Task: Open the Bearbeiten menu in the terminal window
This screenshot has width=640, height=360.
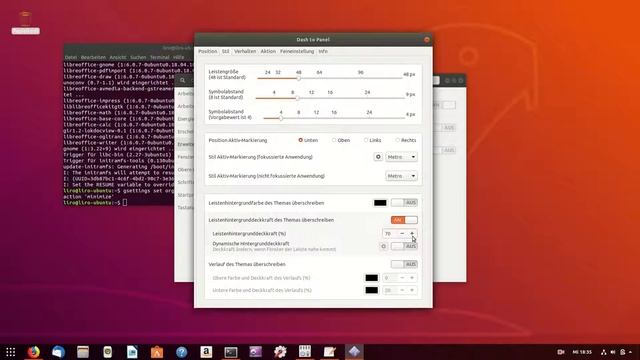Action: click(x=93, y=58)
